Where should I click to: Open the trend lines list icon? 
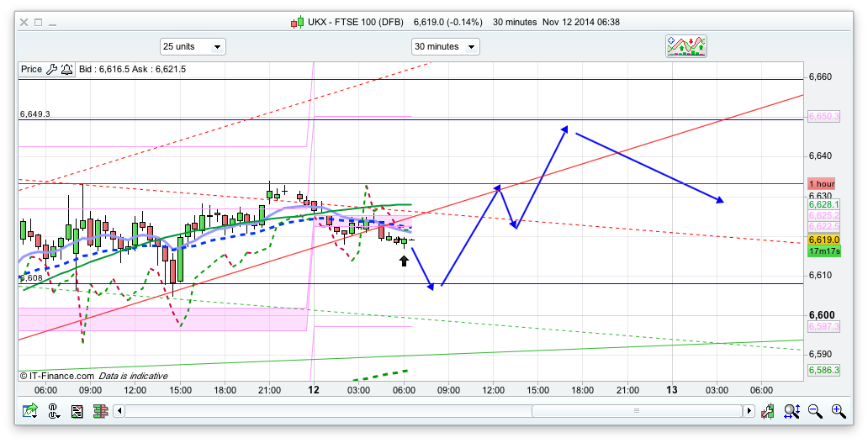tap(77, 411)
